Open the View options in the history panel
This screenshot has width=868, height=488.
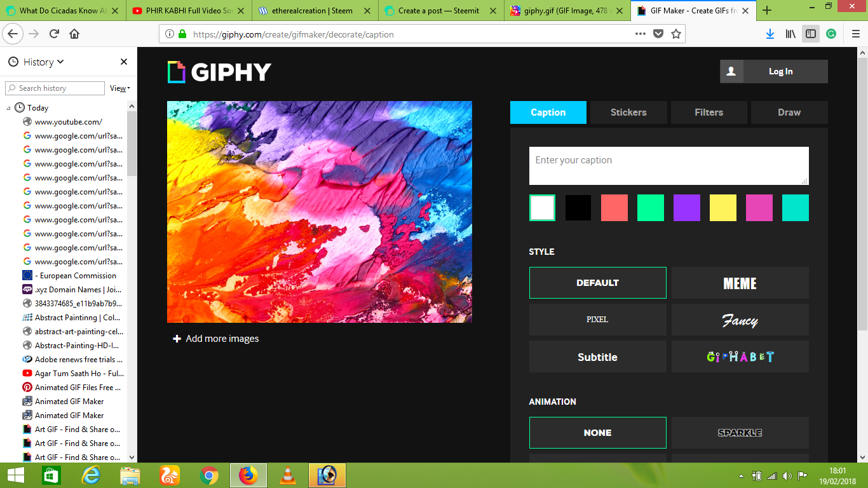click(118, 88)
